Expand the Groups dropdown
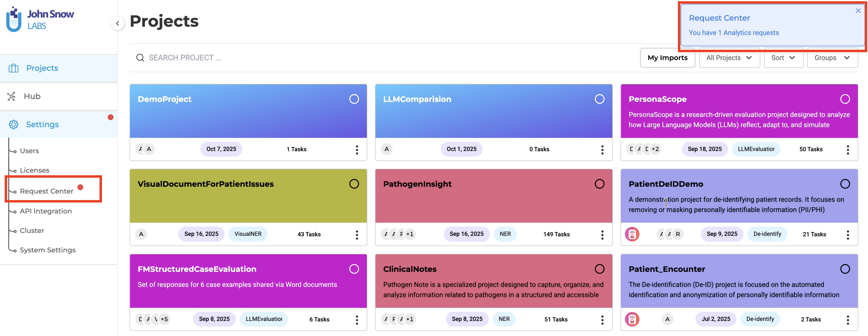Viewport: 868px width, 336px height. tap(832, 58)
